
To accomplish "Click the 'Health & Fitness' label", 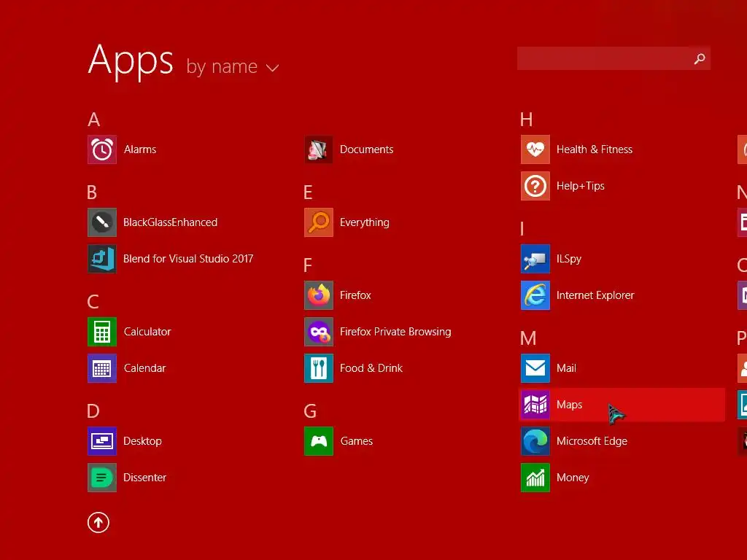I will [x=595, y=149].
